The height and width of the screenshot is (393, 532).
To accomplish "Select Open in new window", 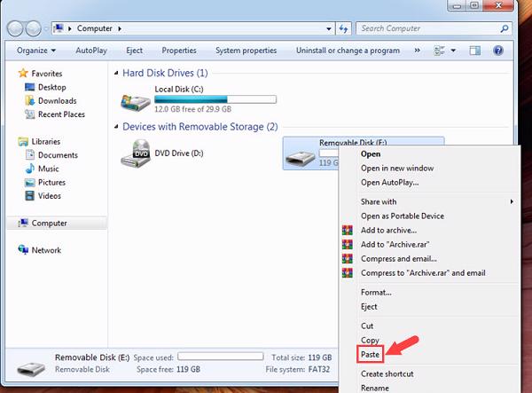I will pos(397,168).
